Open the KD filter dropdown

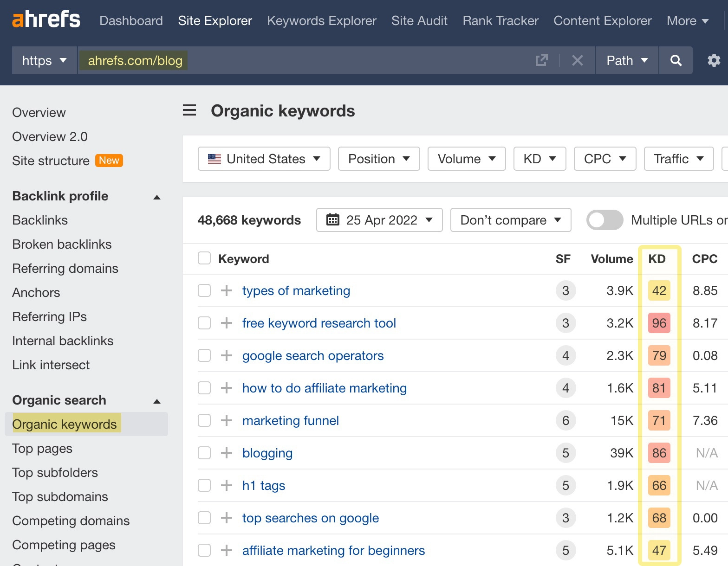click(x=539, y=159)
